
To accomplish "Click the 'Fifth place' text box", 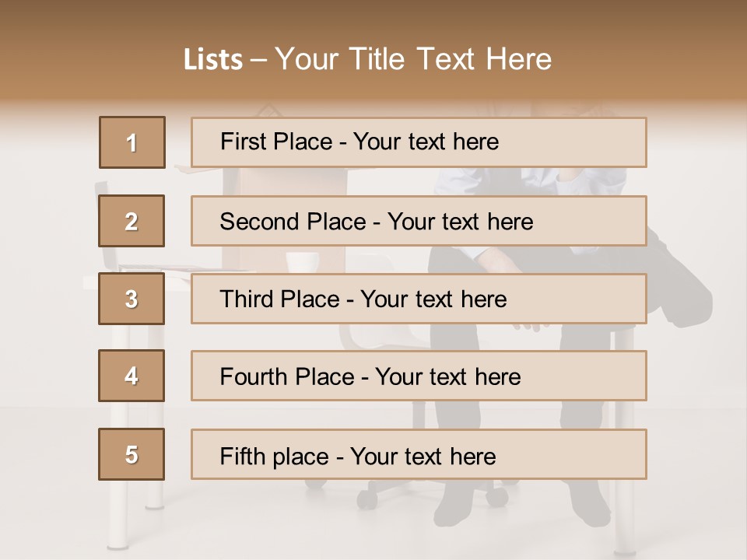I will [x=419, y=454].
